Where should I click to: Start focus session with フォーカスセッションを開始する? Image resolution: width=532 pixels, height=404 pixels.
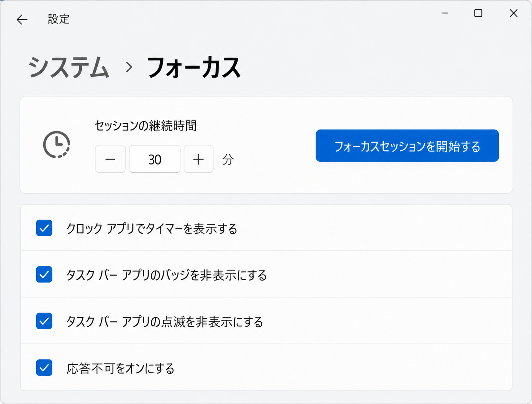click(x=407, y=146)
